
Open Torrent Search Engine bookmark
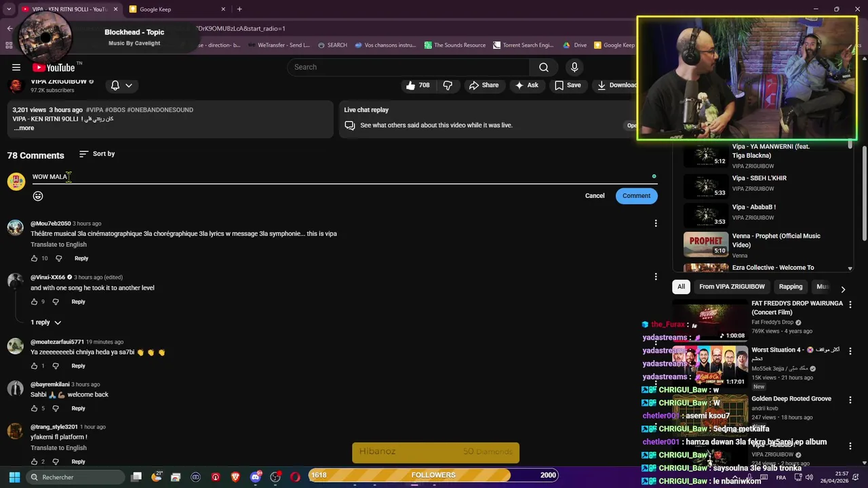pyautogui.click(x=524, y=45)
